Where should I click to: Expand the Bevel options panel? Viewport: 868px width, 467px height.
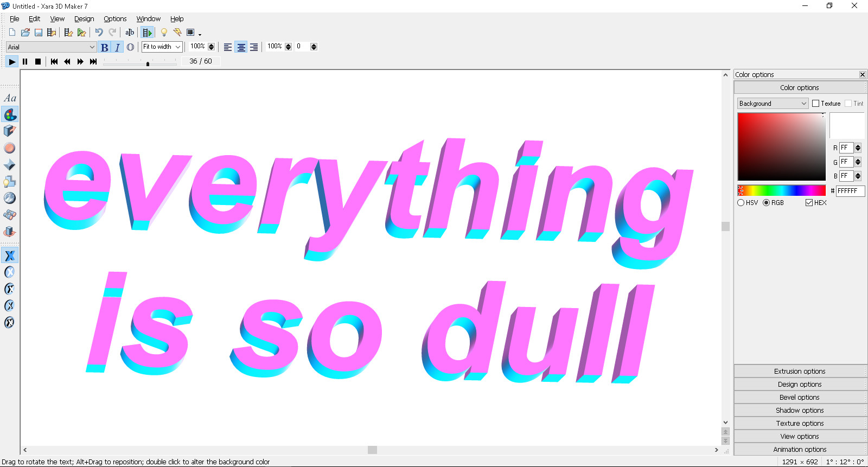[x=799, y=398]
